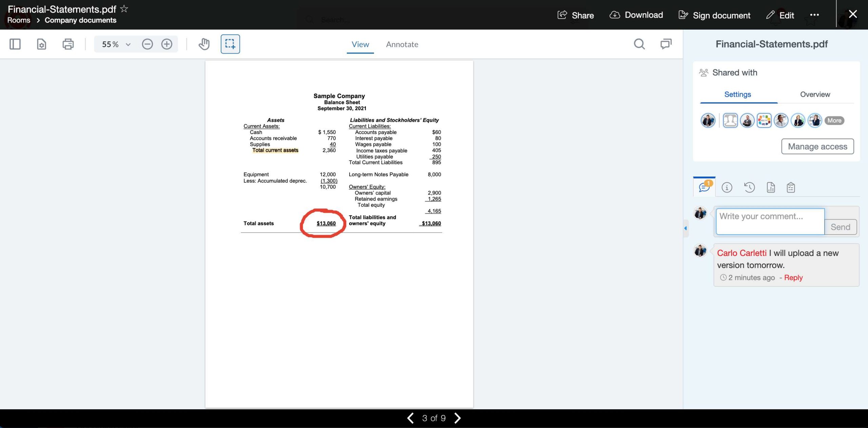The width and height of the screenshot is (868, 428).
Task: Select the pan hand tool
Action: pos(204,44)
